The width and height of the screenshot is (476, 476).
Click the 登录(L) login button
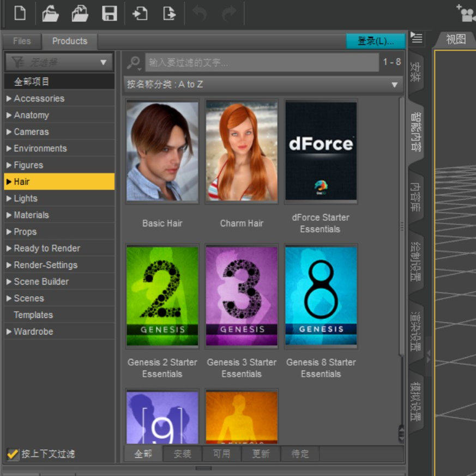click(376, 40)
